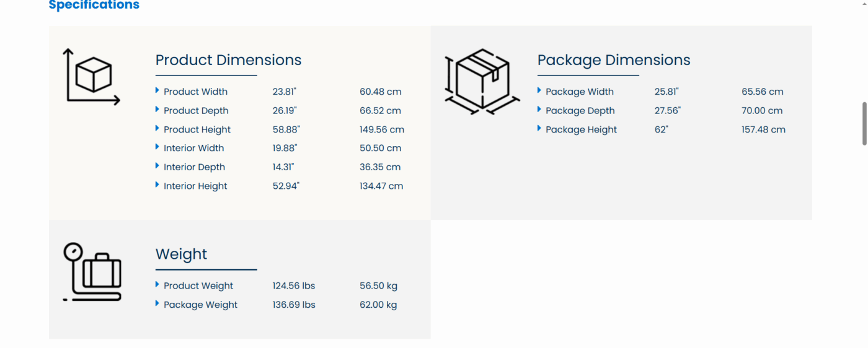
Task: Select the Product Height label
Action: point(197,129)
